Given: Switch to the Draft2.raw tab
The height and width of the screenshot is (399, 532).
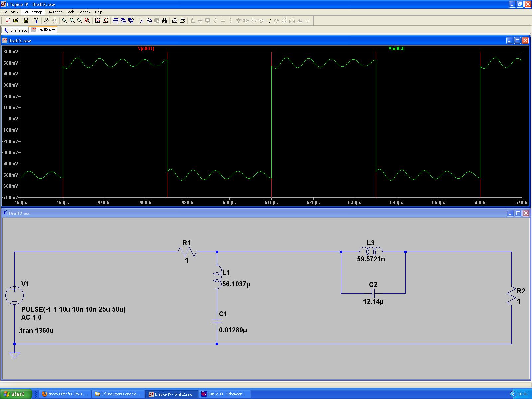Looking at the screenshot, I should point(43,30).
